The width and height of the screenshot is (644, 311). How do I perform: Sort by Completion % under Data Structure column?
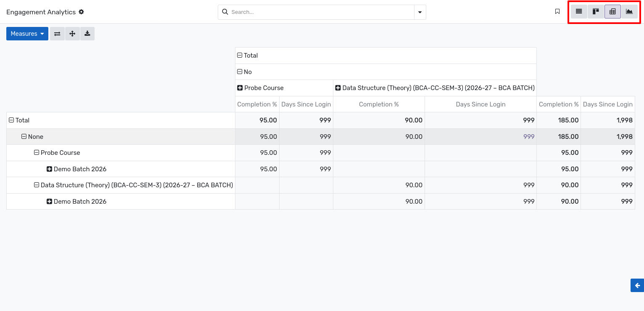tap(379, 104)
